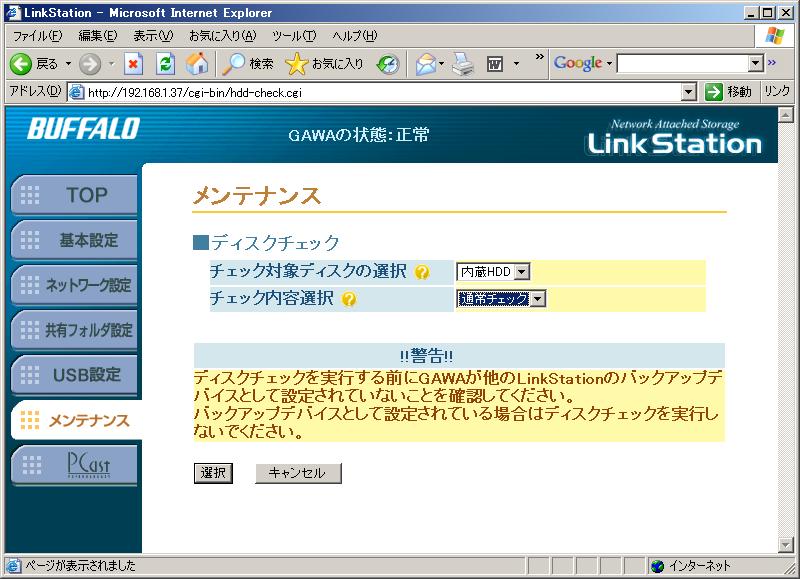Open the Back button history dropdown arrow
The height and width of the screenshot is (579, 800).
click(x=68, y=64)
